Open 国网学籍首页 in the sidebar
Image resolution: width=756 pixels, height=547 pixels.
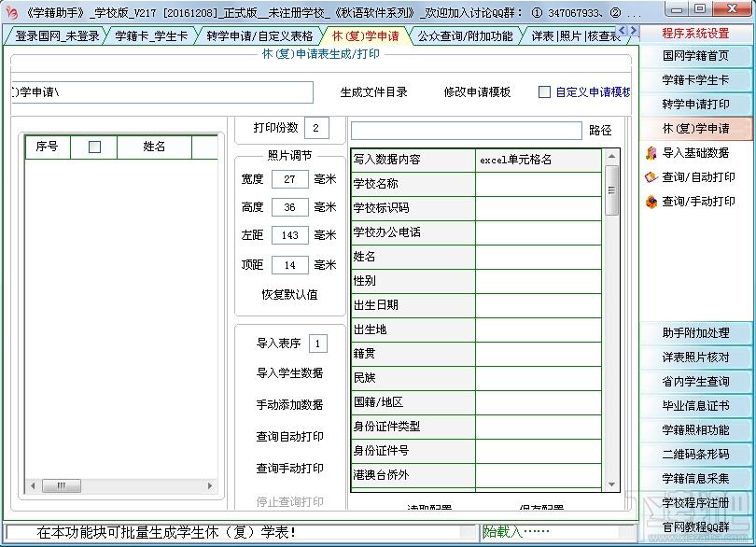695,56
